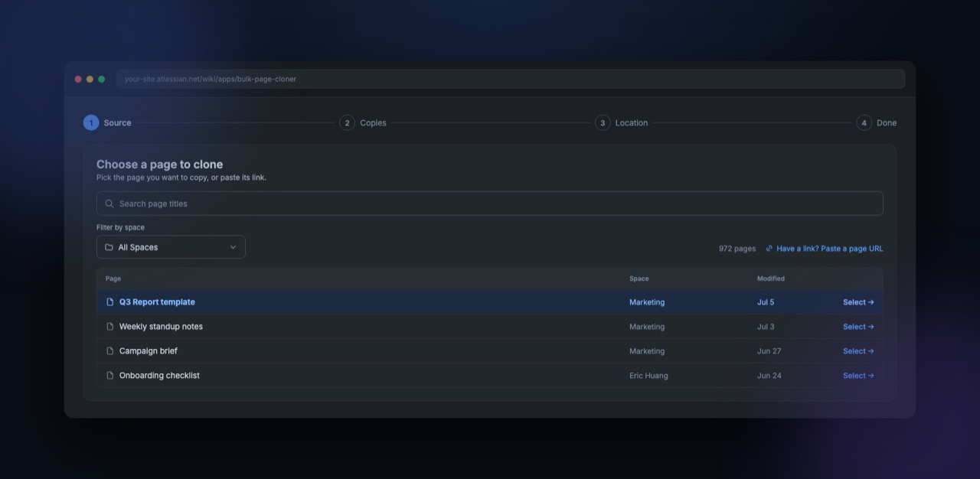
Task: Click page icon for Campaign brief
Action: pyautogui.click(x=109, y=351)
